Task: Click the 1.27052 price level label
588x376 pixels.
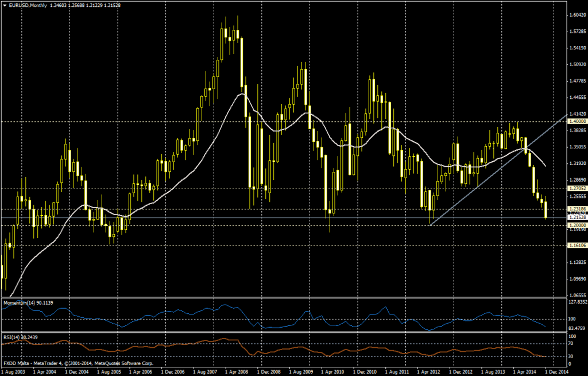Action: tap(575, 188)
